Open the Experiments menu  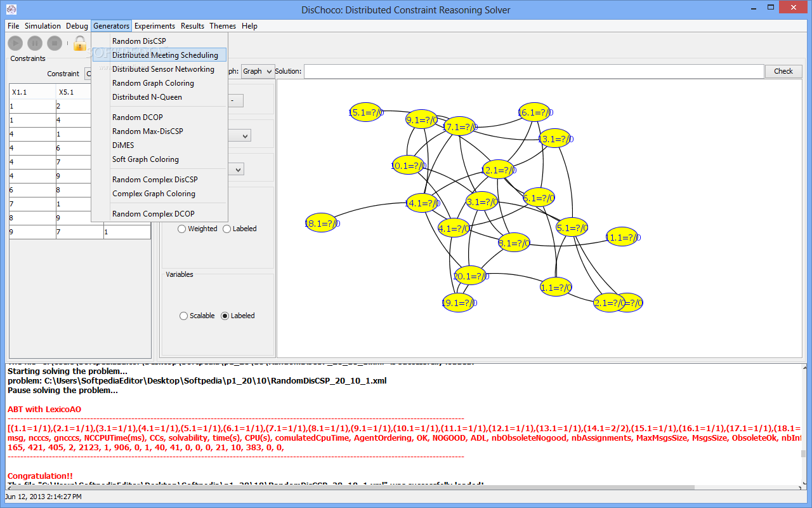click(x=155, y=26)
